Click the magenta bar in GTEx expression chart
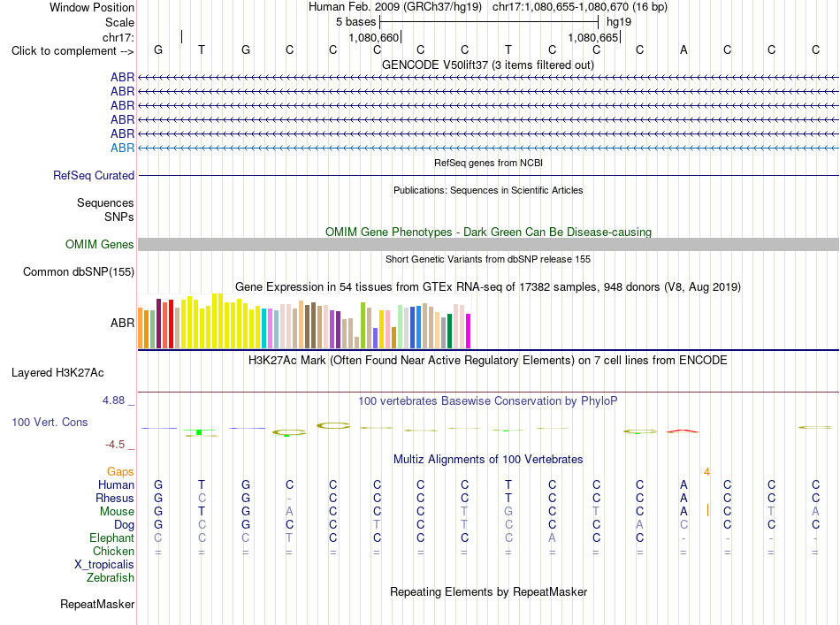Viewport: 840px width, 625px height. tap(469, 331)
